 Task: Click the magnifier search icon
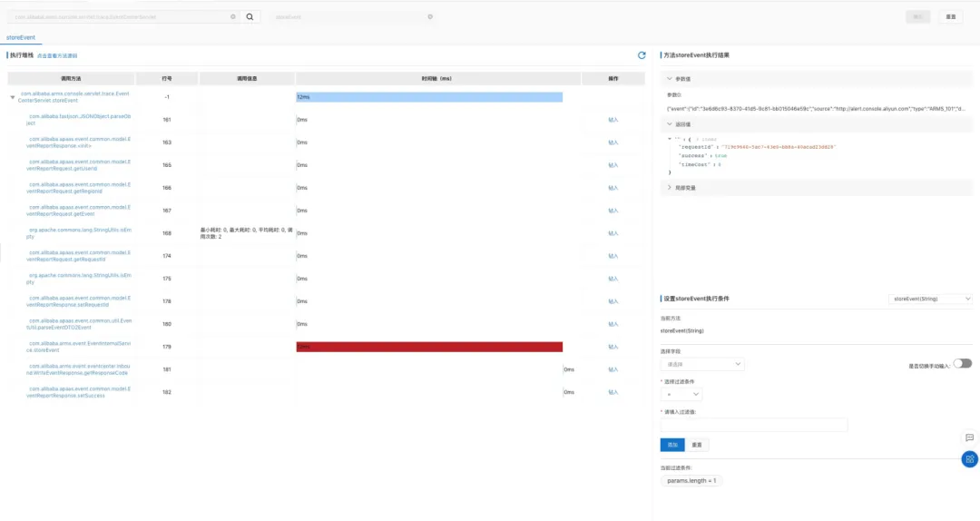(x=250, y=17)
